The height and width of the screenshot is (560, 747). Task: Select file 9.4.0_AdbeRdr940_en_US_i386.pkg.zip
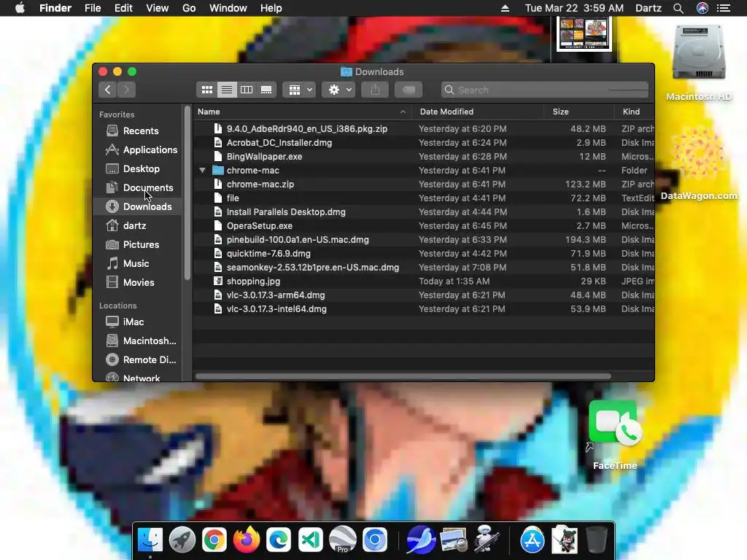click(x=424, y=128)
